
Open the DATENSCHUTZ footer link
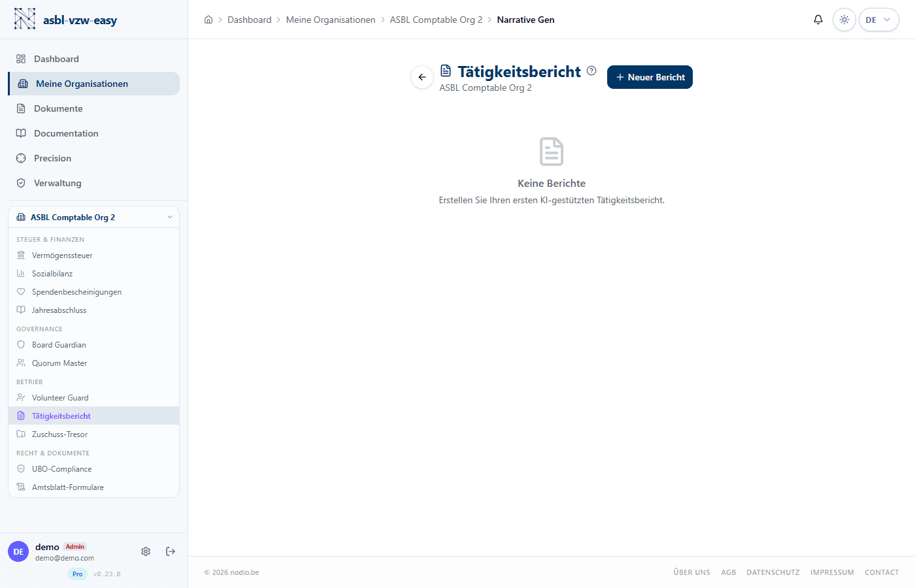click(x=773, y=572)
